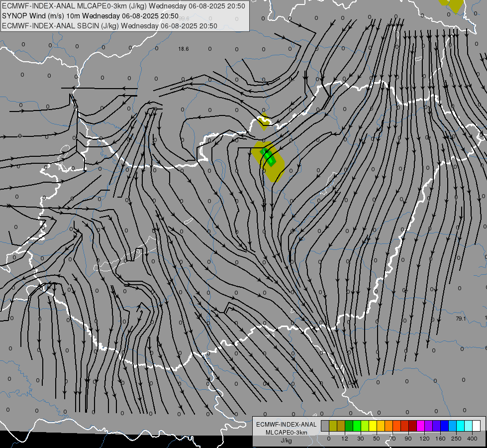Click the ECMWF-INDEX-ANAL SBCIN header line
This screenshot has height=448, width=487.
(x=109, y=26)
